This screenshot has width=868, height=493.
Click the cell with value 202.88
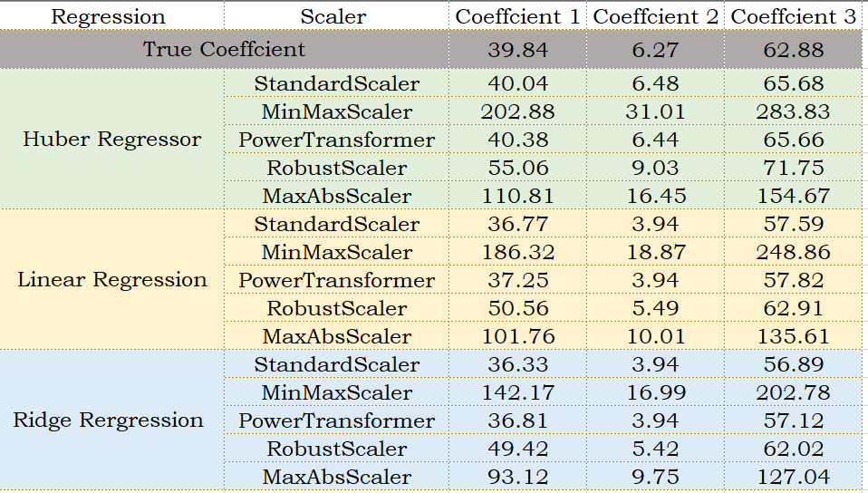pyautogui.click(x=518, y=112)
